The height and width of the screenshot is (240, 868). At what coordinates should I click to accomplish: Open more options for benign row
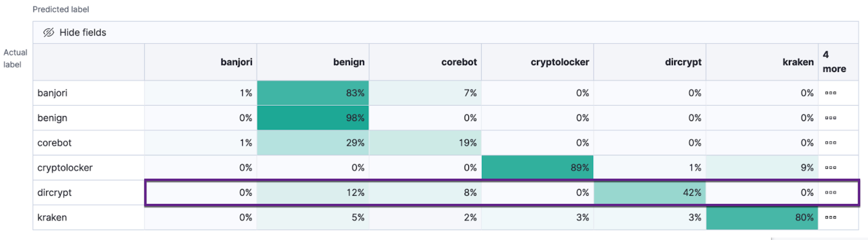[830, 118]
